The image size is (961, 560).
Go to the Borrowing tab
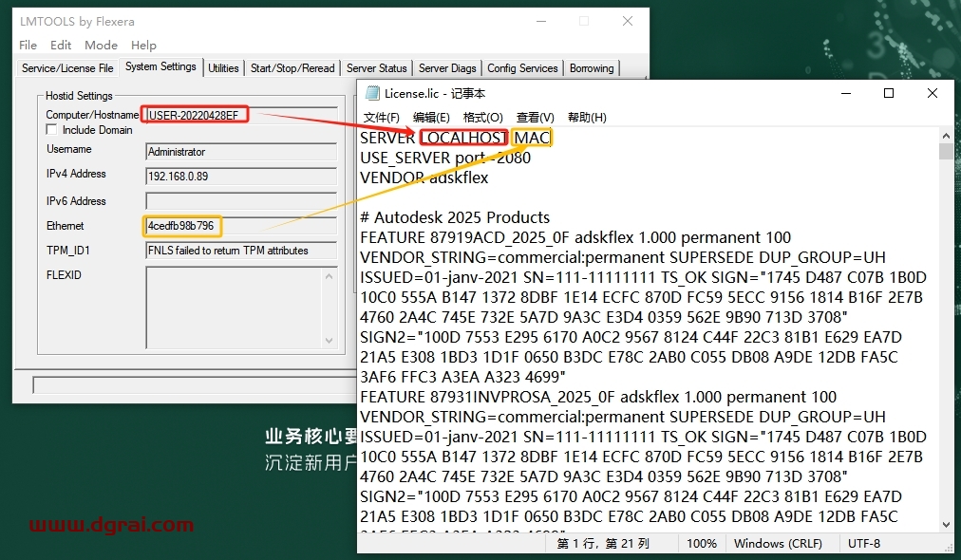pos(592,68)
